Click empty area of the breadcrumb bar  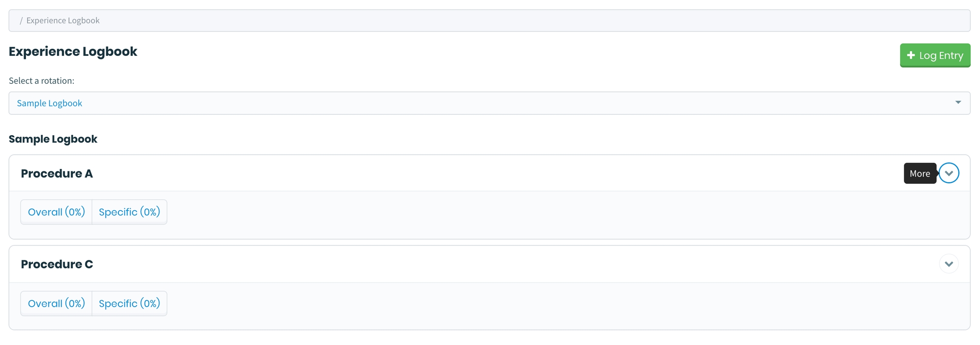510,20
